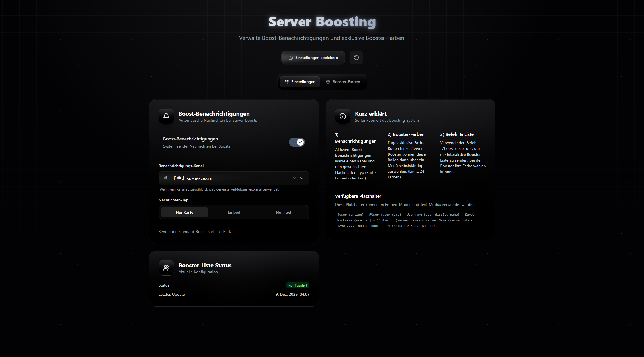644x357 pixels.
Task: Click the Einstellungen speichern button
Action: [x=313, y=58]
